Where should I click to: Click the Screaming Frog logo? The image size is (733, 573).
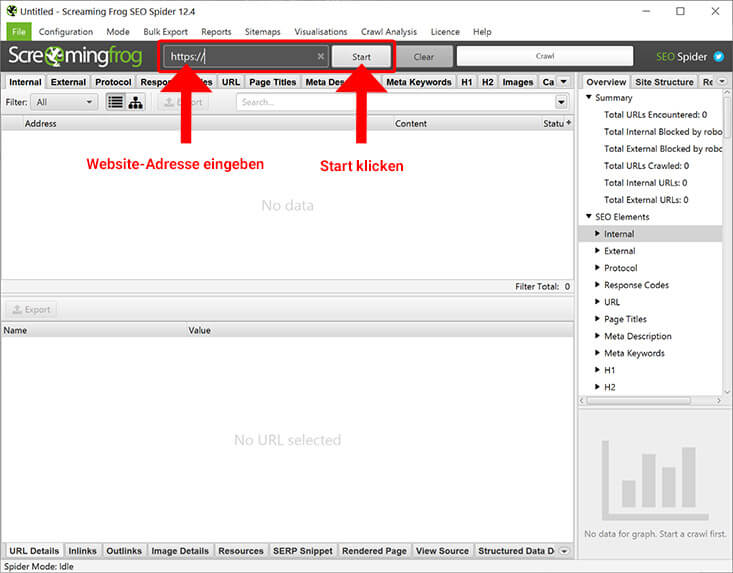pos(75,56)
